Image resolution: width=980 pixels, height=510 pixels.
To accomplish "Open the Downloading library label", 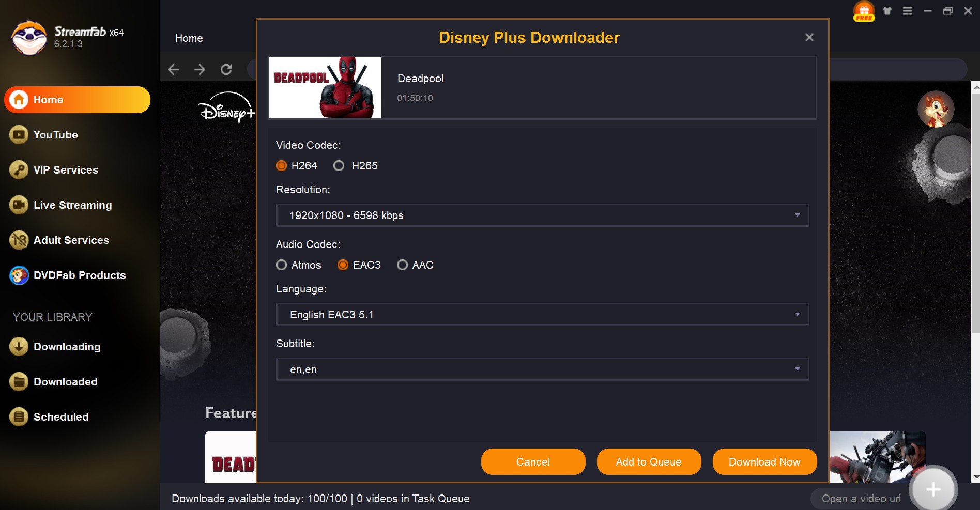I will [x=67, y=347].
